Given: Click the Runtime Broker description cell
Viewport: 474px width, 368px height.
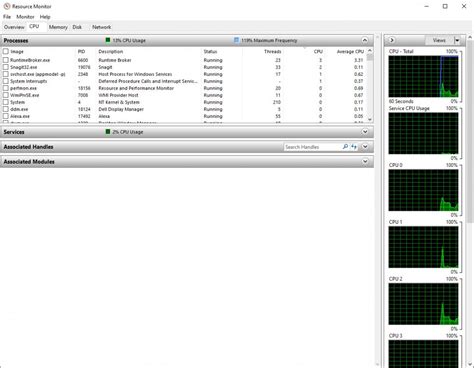Looking at the screenshot, I should pyautogui.click(x=115, y=60).
